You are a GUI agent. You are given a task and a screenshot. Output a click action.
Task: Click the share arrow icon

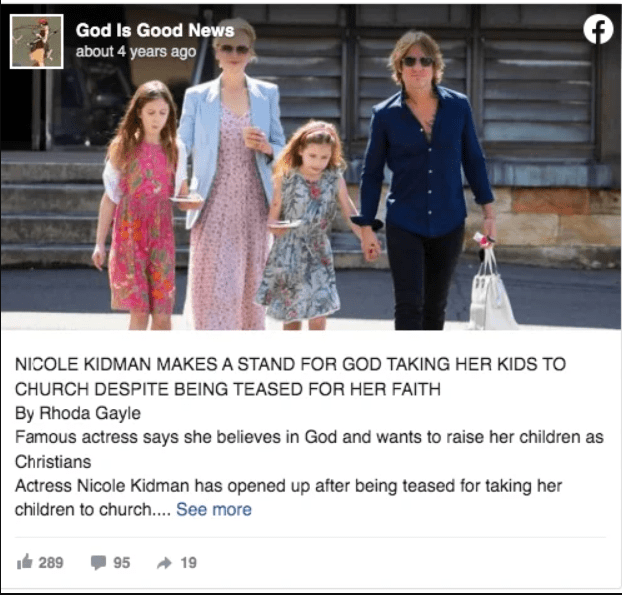click(164, 562)
